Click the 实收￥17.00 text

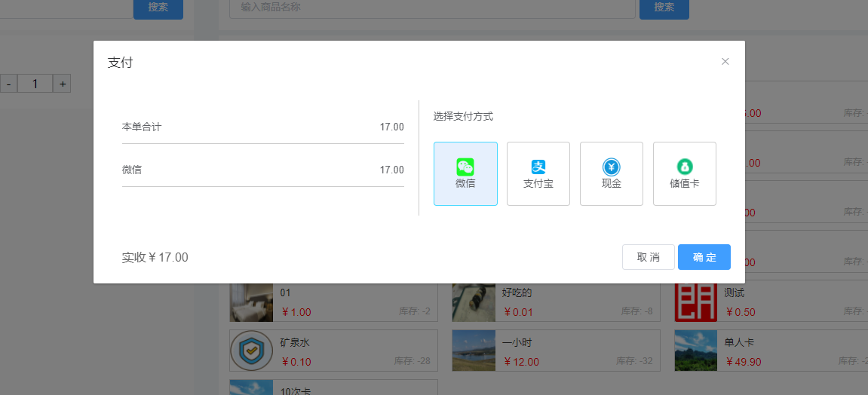(x=155, y=257)
